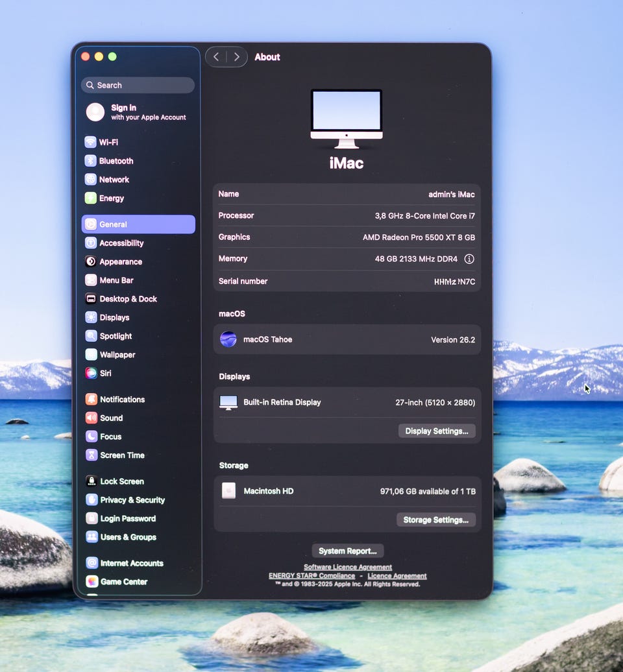Click the Serial number value

(x=454, y=282)
